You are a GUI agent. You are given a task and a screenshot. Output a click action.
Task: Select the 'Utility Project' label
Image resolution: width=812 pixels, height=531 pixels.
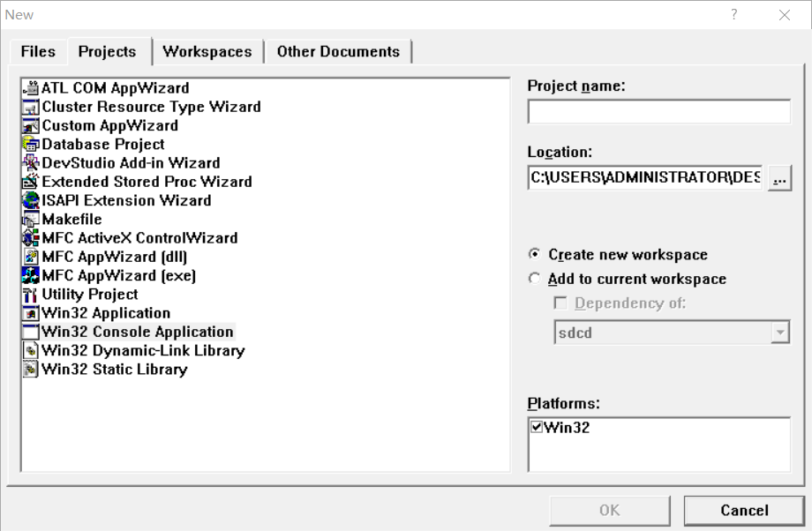[x=90, y=294]
